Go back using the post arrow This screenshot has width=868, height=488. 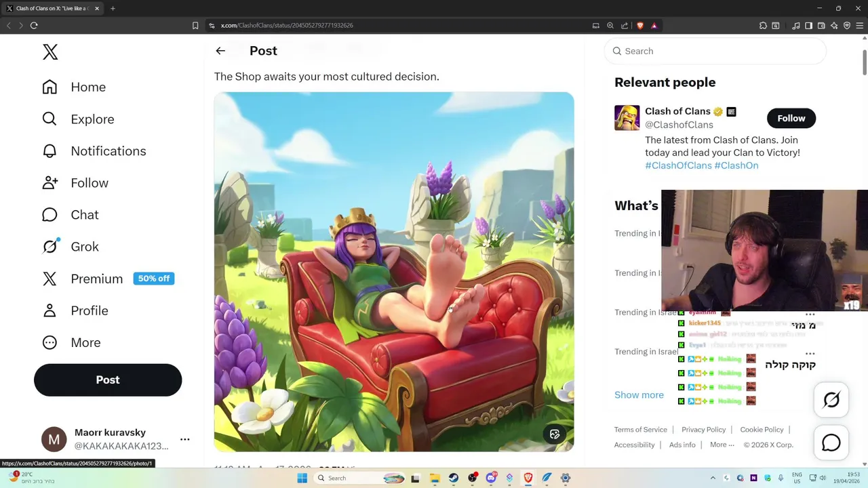[x=220, y=51]
